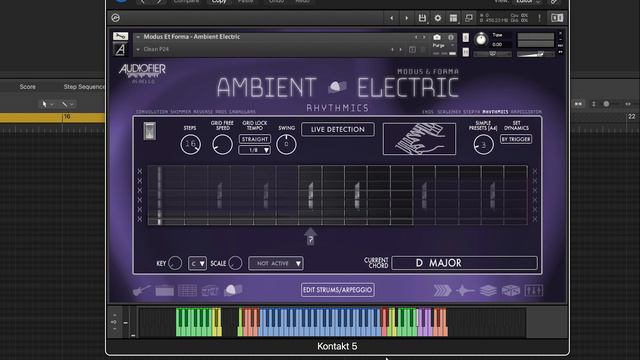Open the fretboard grid icon

(x=187, y=291)
